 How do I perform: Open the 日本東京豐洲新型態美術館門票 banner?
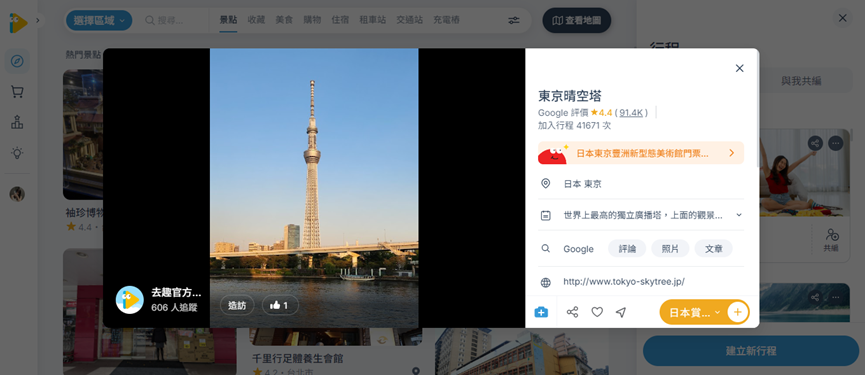pyautogui.click(x=641, y=153)
